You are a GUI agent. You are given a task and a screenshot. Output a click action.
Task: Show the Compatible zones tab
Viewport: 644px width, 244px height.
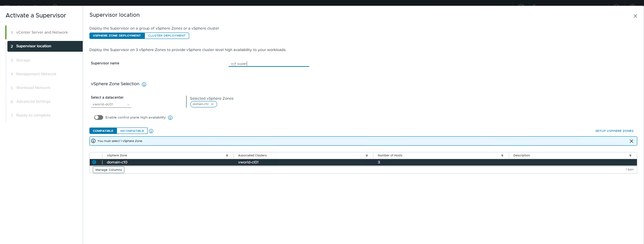point(103,131)
